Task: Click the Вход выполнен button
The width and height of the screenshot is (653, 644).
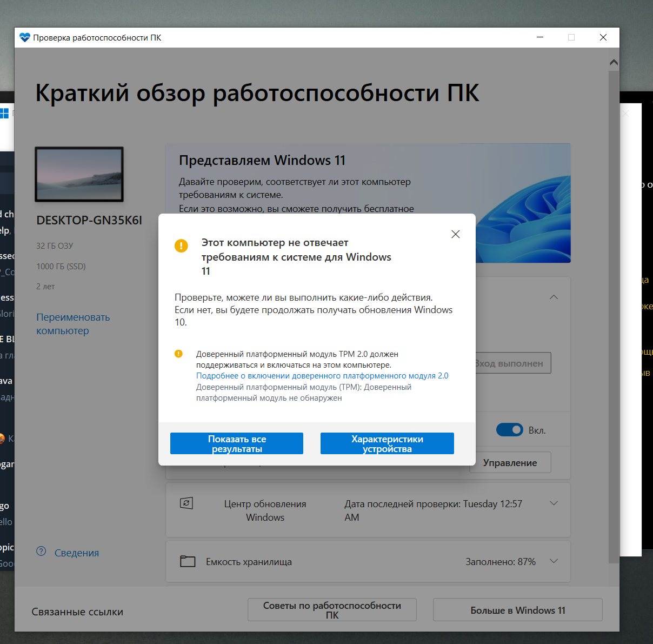Action: point(512,363)
